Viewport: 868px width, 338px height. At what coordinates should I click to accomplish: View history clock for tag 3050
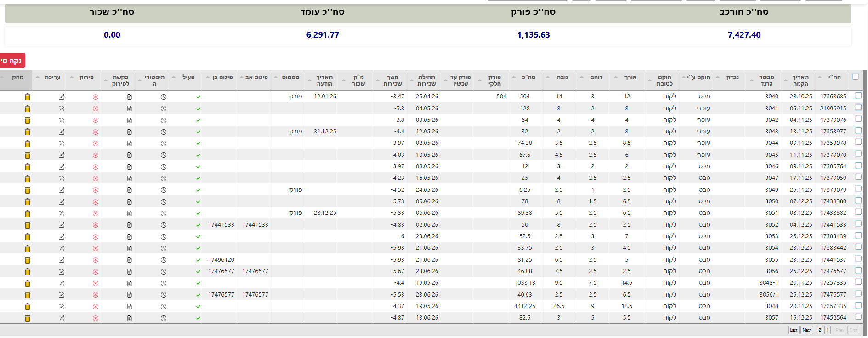click(164, 202)
